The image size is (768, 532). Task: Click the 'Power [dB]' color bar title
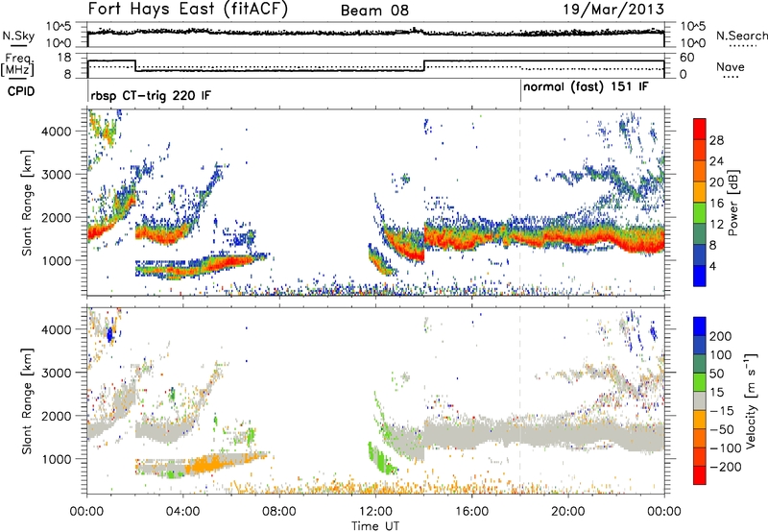coord(732,203)
